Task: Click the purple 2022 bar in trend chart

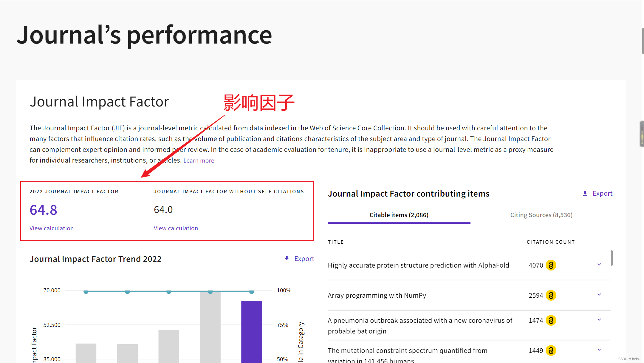Action: 252,331
